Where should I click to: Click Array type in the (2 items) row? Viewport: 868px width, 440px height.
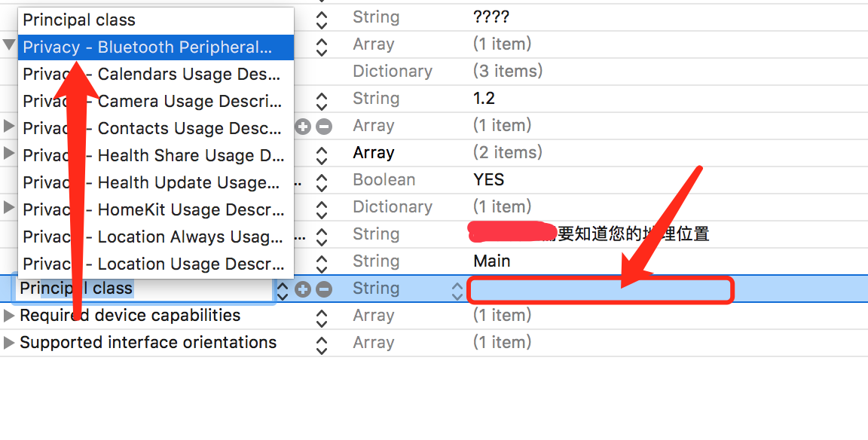pyautogui.click(x=374, y=153)
